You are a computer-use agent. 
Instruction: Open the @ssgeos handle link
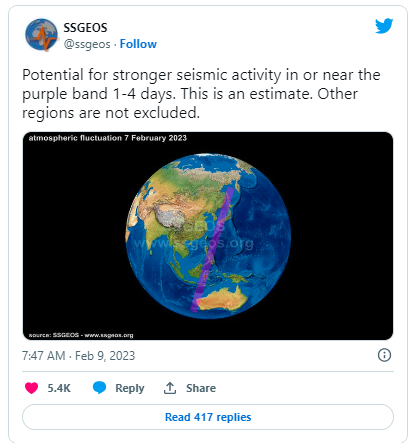(x=87, y=44)
